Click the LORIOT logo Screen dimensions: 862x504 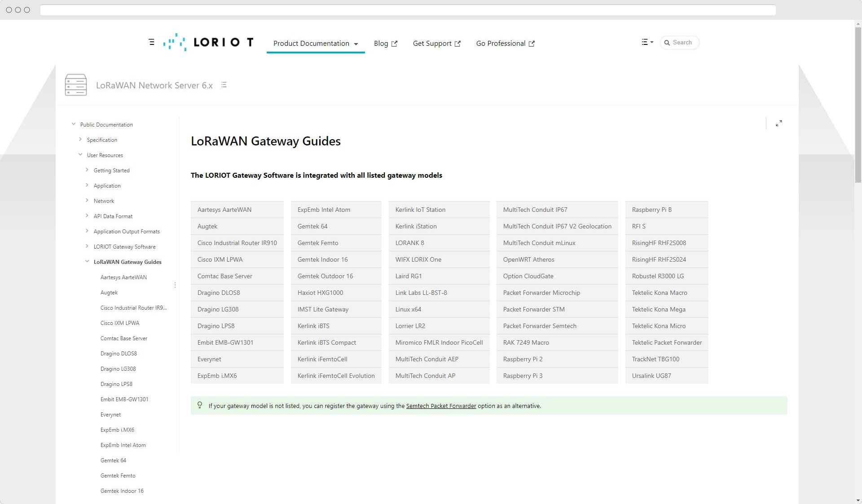pos(209,42)
